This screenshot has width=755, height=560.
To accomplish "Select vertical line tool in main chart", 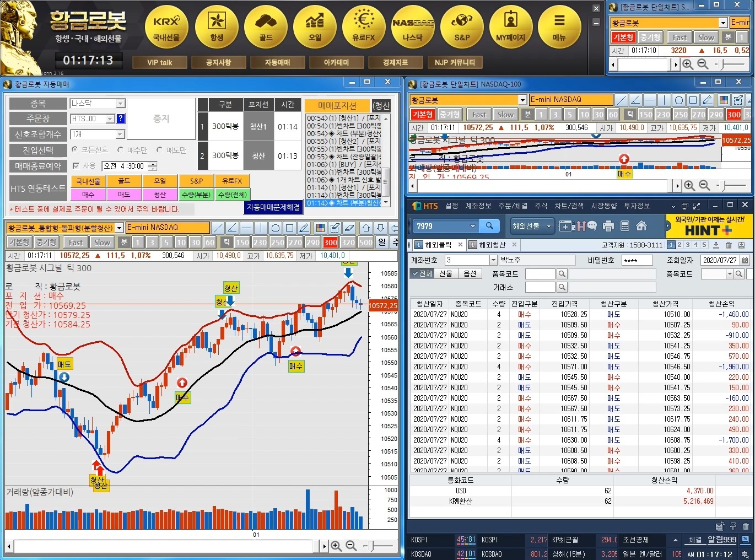I will (x=261, y=228).
